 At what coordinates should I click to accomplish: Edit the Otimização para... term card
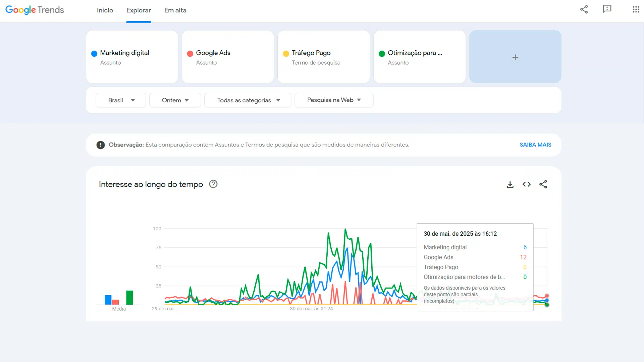(x=420, y=57)
